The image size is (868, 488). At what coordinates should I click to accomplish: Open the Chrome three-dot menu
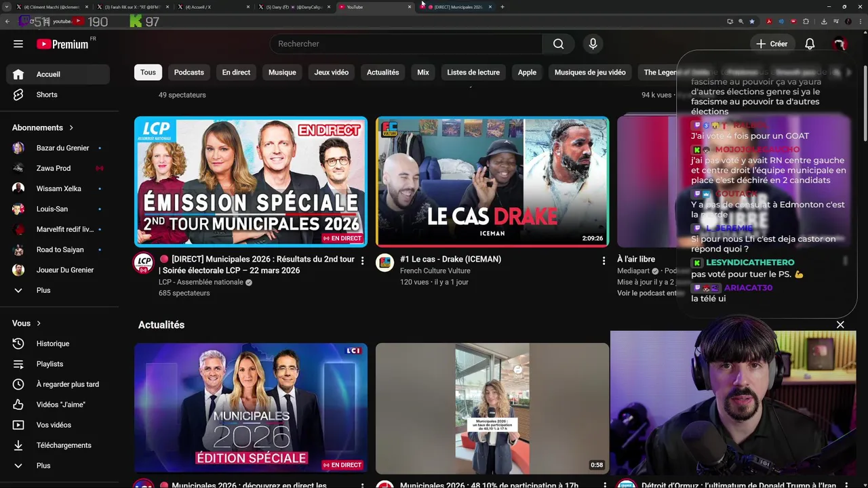(861, 22)
